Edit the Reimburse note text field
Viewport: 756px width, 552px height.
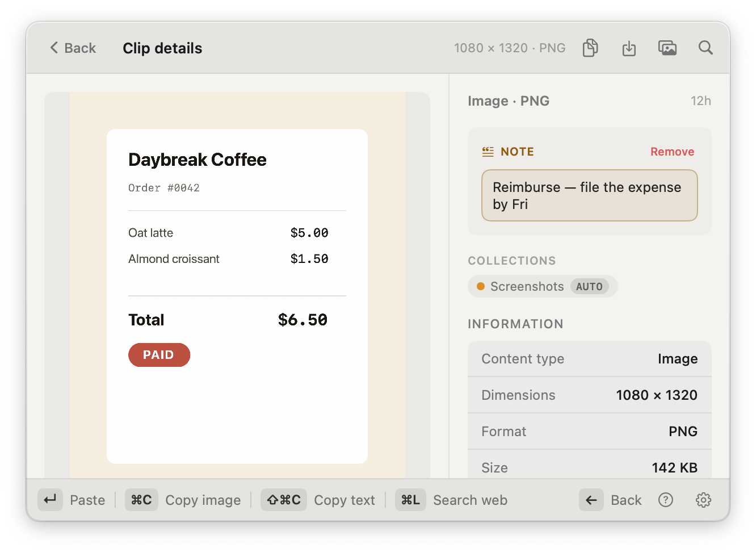[x=589, y=195]
